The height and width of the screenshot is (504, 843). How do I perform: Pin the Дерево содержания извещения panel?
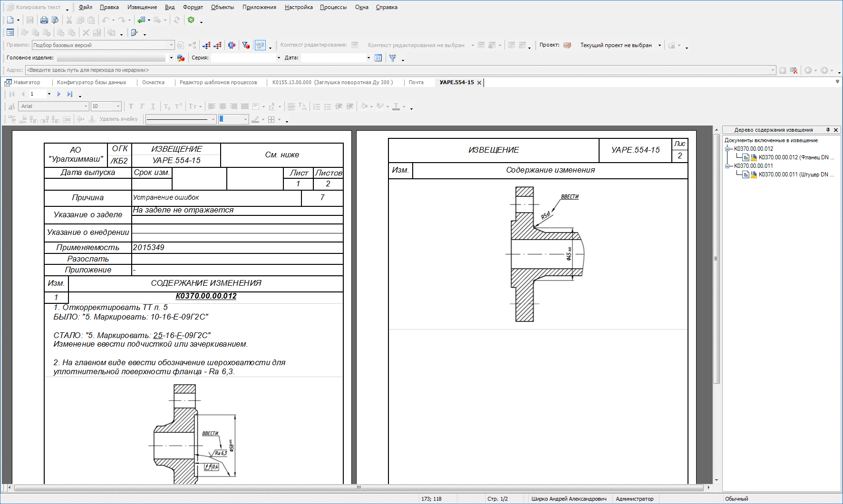828,130
